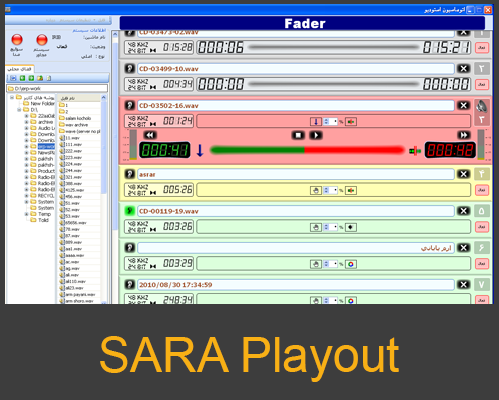Expand the 22aa0ab folder in the tree
This screenshot has height=400, width=499.
(x=26, y=116)
